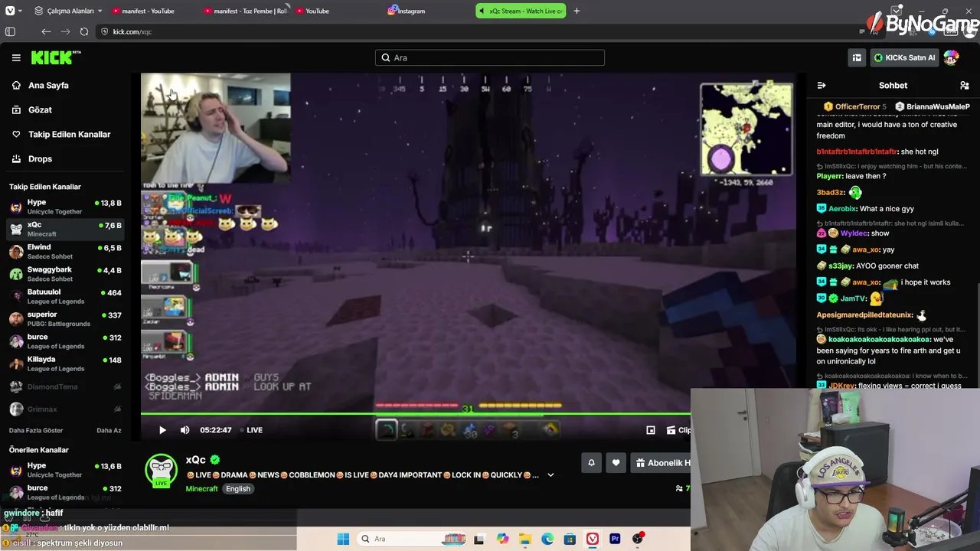This screenshot has width=980, height=551.
Task: Open Vivaldi from the taskbar
Action: [593, 539]
